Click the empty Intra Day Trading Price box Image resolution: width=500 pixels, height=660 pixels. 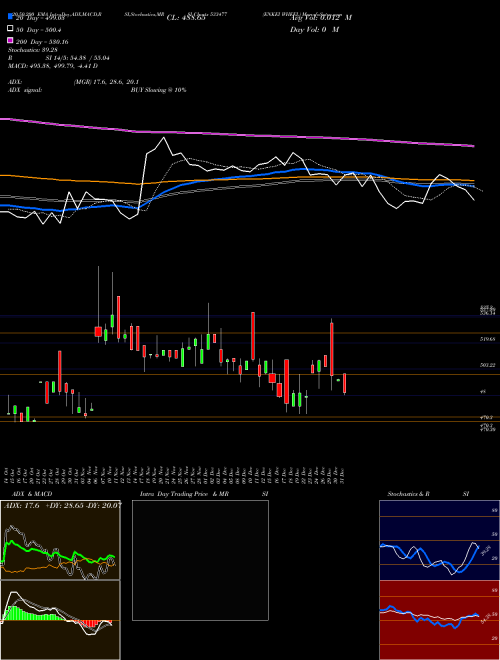tap(200, 560)
